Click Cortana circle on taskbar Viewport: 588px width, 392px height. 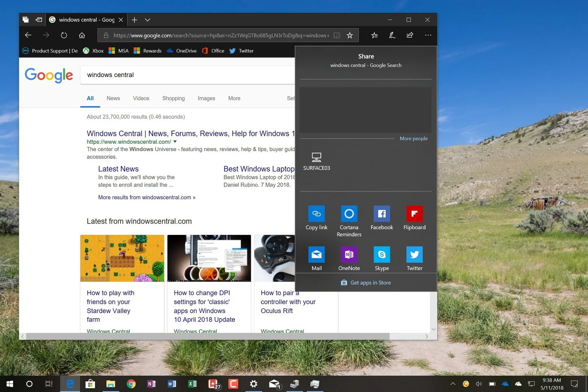coord(29,384)
